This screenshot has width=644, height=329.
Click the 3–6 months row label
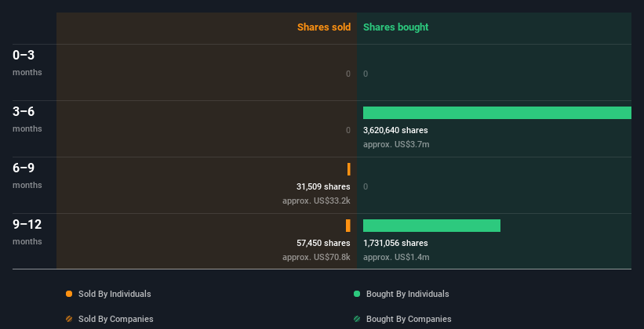(27, 119)
